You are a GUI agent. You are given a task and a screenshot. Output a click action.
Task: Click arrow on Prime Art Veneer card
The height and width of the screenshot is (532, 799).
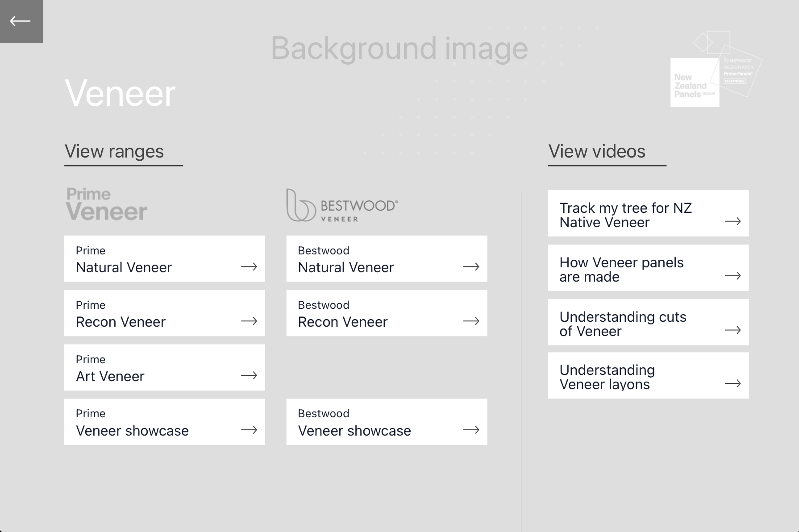[249, 376]
